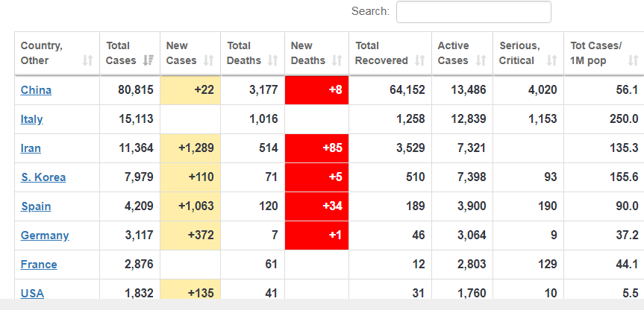The height and width of the screenshot is (310, 644).
Task: Click Spain's yellow +1,063 new cases cell
Action: tap(190, 206)
